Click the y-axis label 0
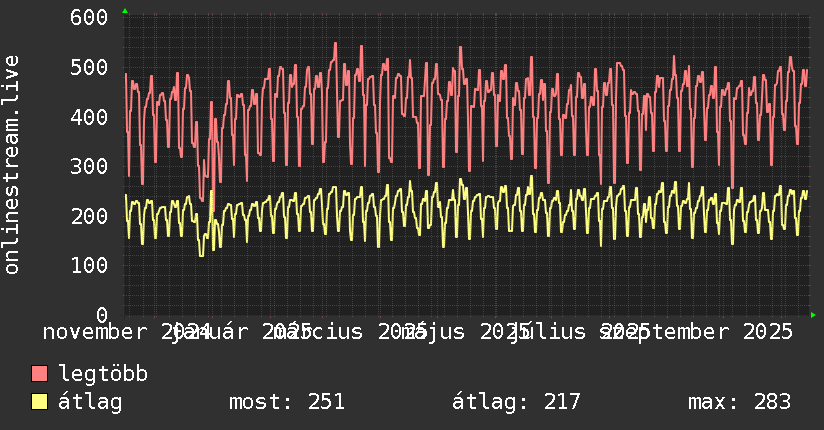Screen dimensions: 824x430 tap(102, 315)
